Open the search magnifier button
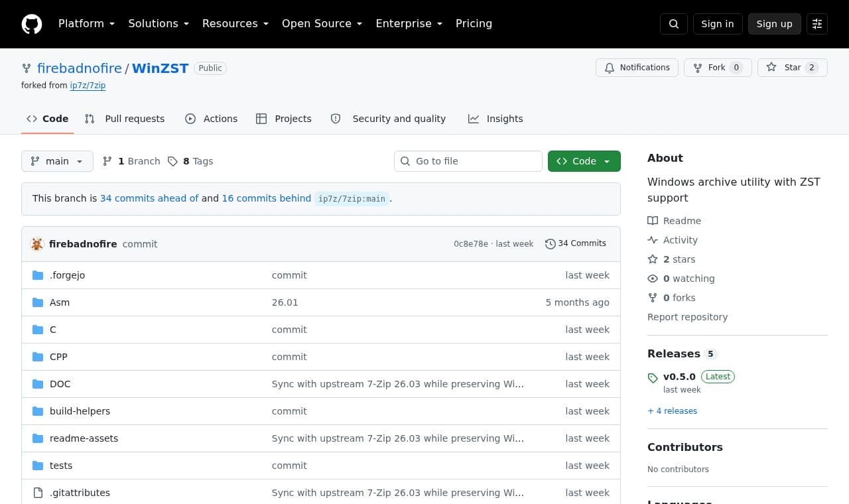This screenshot has width=849, height=504. [674, 24]
